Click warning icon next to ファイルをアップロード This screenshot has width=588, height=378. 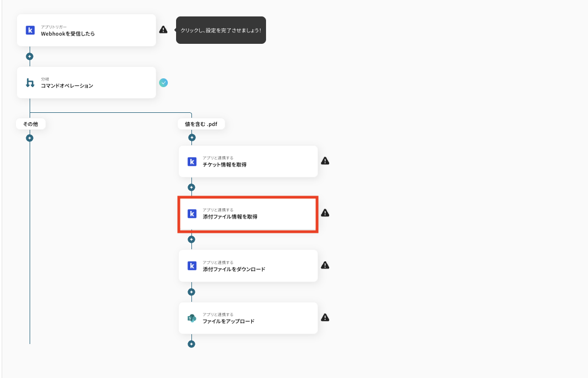pos(325,317)
